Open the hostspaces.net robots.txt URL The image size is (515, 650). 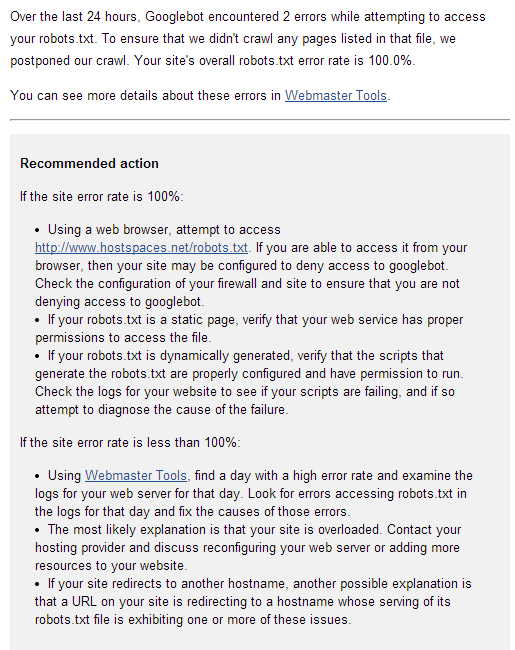coord(141,248)
